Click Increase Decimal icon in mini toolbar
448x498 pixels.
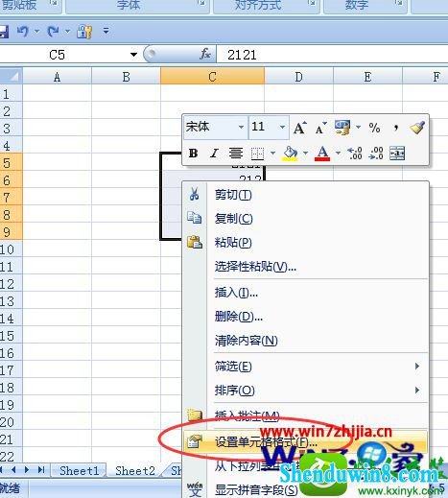click(355, 154)
